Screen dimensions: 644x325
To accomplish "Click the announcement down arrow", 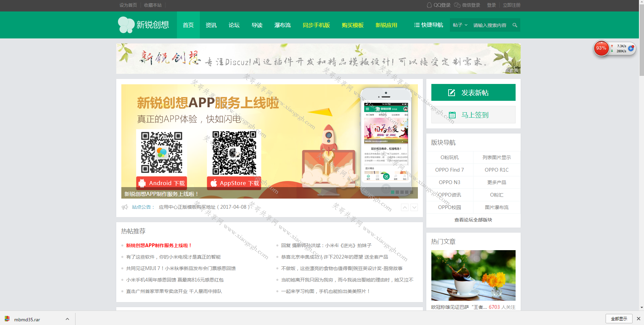I will (x=414, y=207).
